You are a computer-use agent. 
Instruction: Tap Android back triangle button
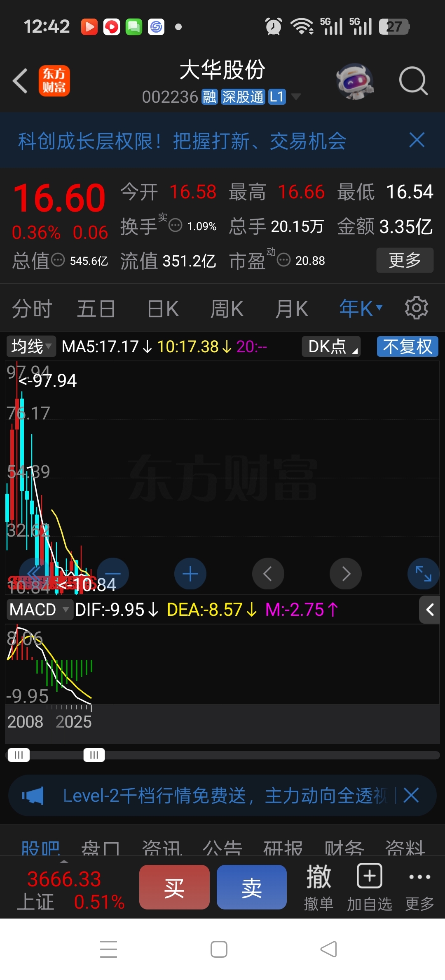[329, 949]
